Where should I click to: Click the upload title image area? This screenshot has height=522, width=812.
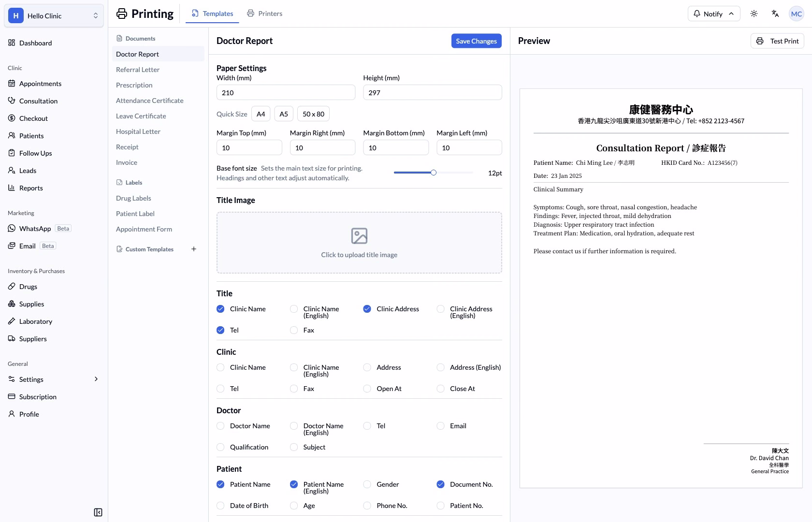point(359,243)
